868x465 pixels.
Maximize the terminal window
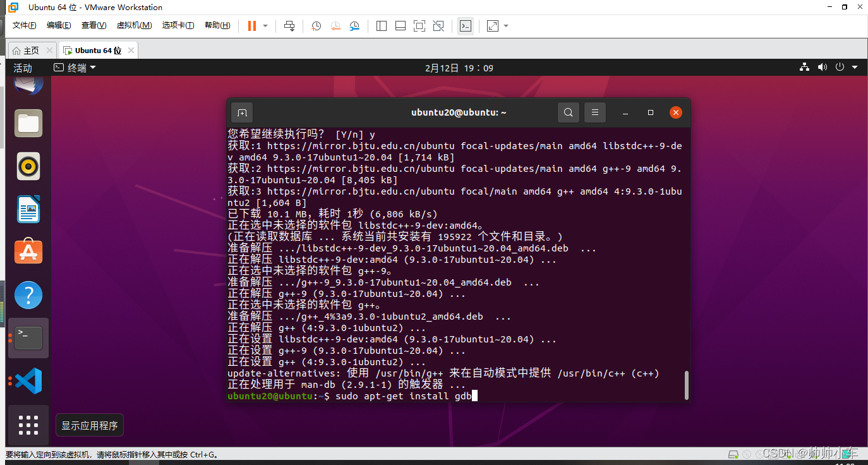[x=651, y=112]
